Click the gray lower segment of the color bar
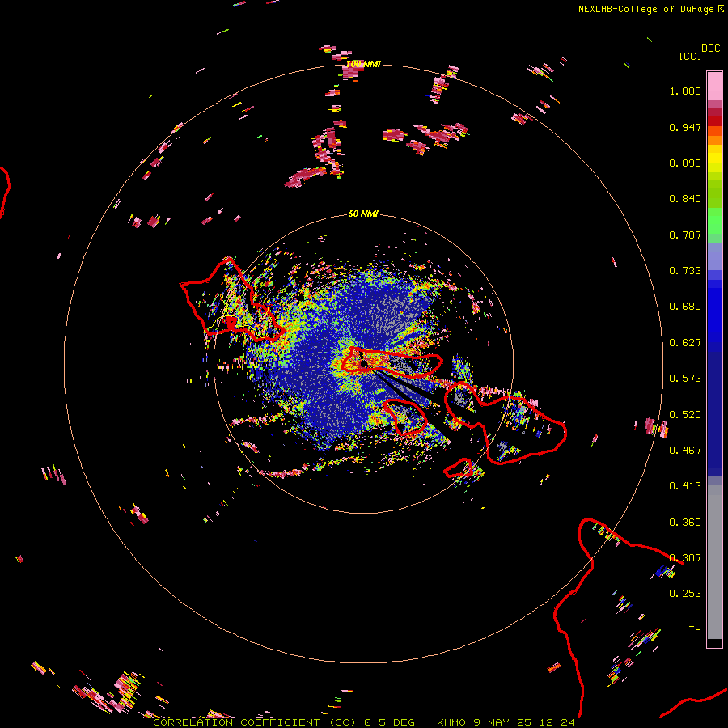Viewport: 728px width, 728px height. click(x=714, y=562)
